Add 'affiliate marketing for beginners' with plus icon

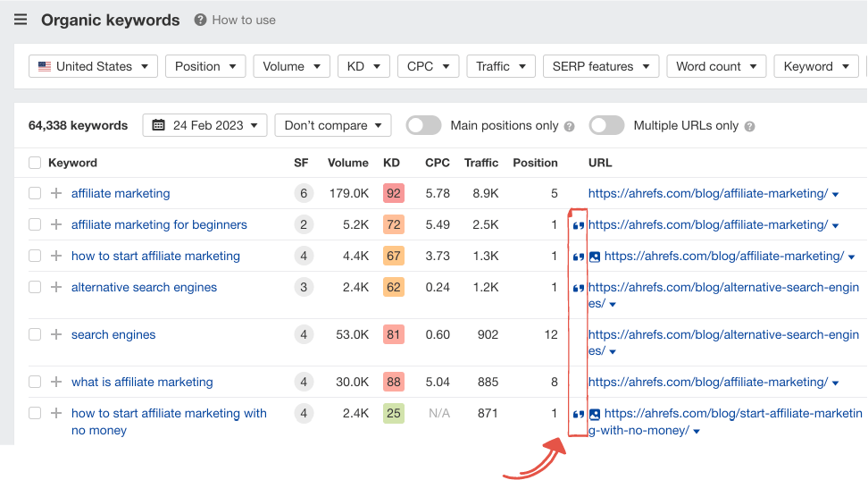56,224
